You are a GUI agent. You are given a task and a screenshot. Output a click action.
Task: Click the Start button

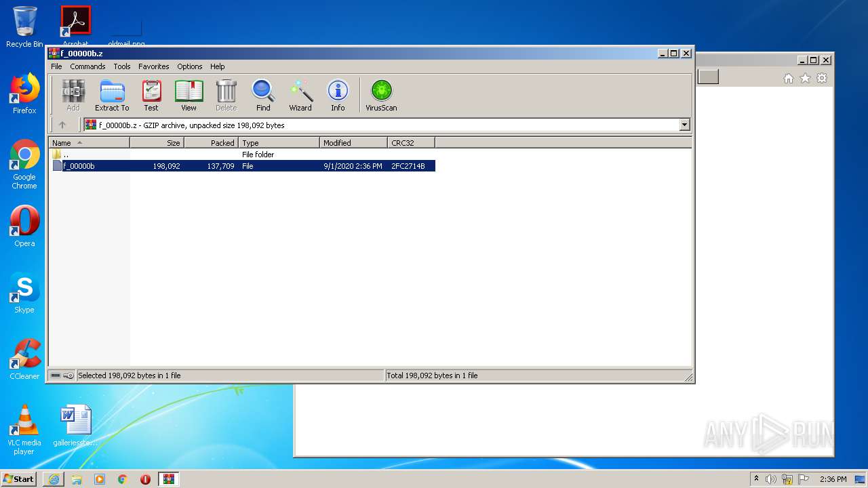pyautogui.click(x=18, y=479)
